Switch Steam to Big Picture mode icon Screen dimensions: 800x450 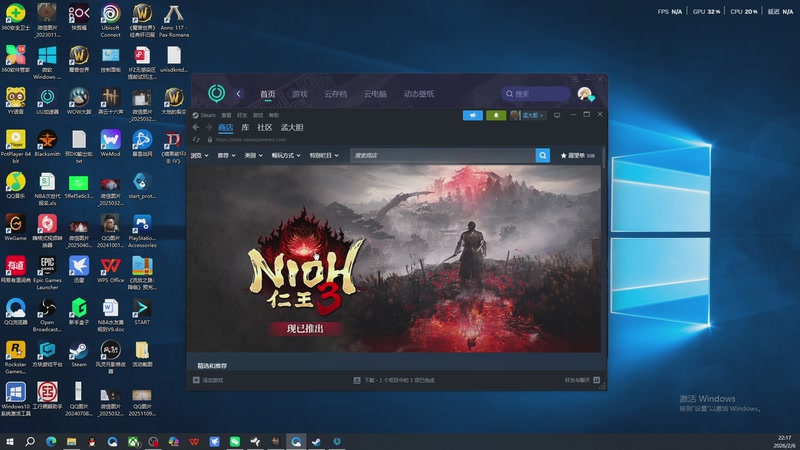pyautogui.click(x=557, y=115)
